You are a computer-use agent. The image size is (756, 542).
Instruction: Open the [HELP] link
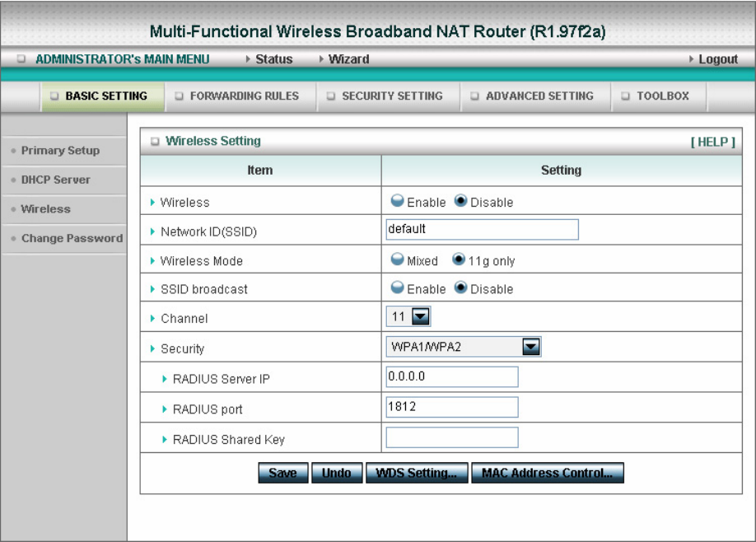tap(712, 142)
